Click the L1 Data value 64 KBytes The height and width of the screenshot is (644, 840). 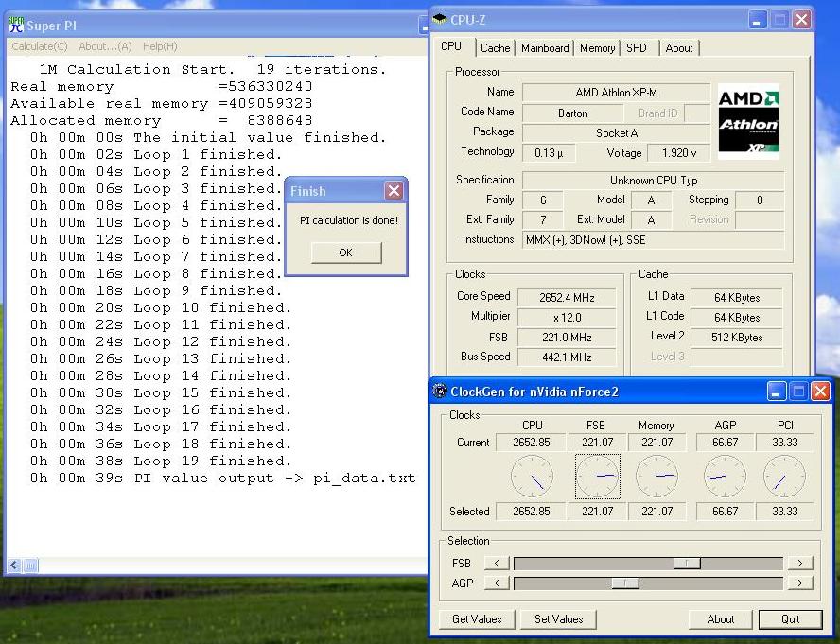point(737,297)
